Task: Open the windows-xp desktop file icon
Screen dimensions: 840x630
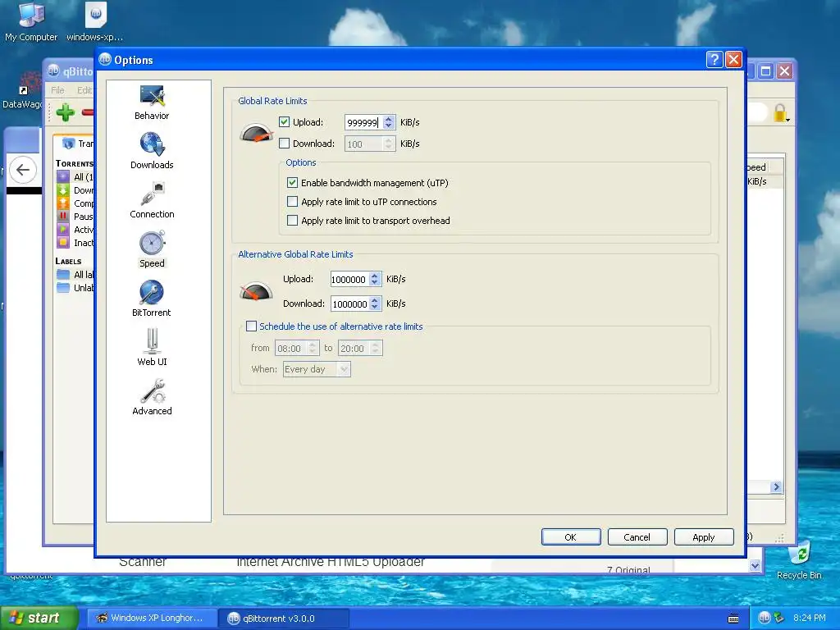Action: [x=95, y=21]
